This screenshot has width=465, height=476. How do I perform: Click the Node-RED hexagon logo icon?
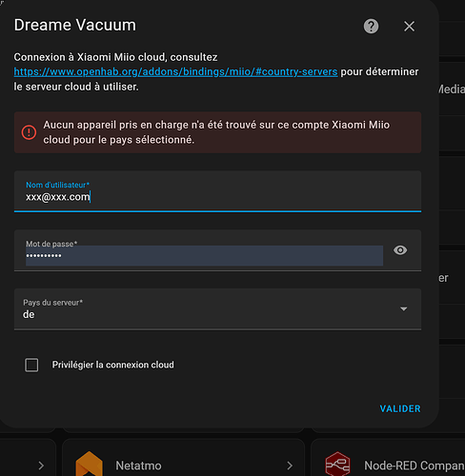tap(337, 464)
